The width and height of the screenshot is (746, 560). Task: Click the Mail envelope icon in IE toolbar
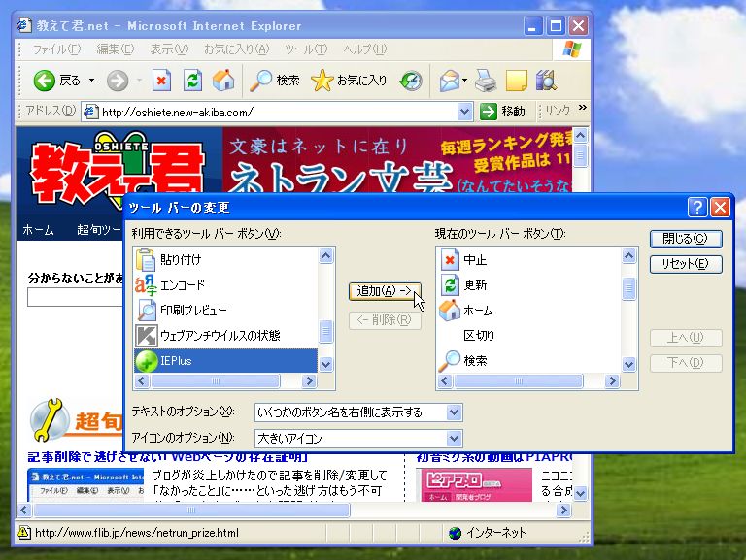point(450,81)
